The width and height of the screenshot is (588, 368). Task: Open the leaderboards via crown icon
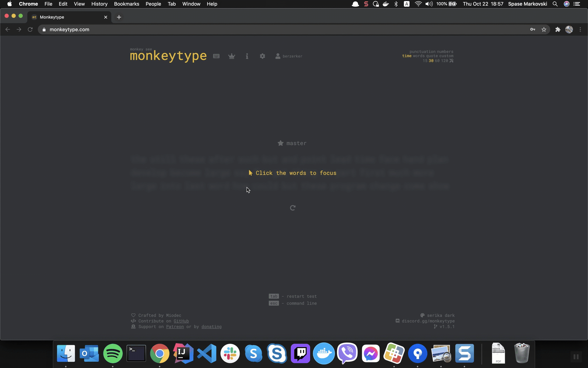[x=232, y=56]
